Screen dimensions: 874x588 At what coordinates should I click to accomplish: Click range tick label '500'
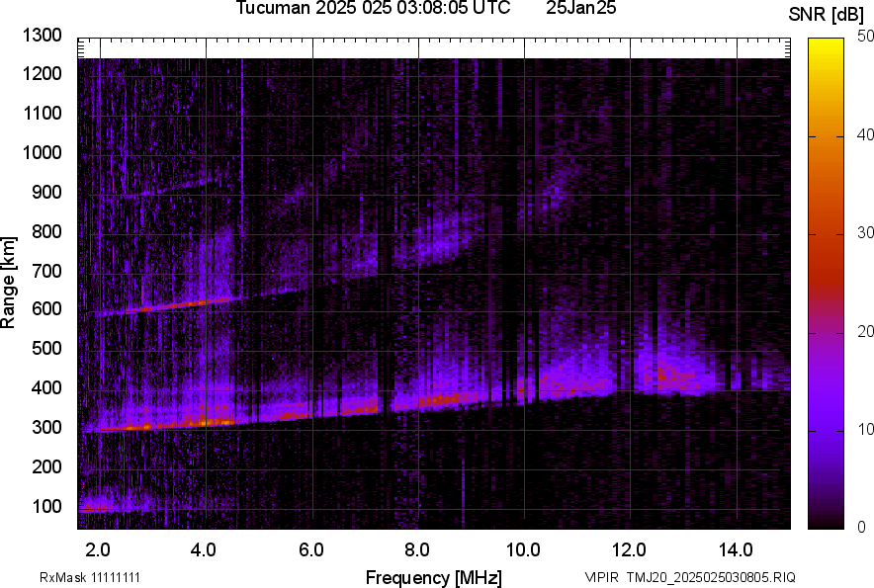tap(46, 348)
